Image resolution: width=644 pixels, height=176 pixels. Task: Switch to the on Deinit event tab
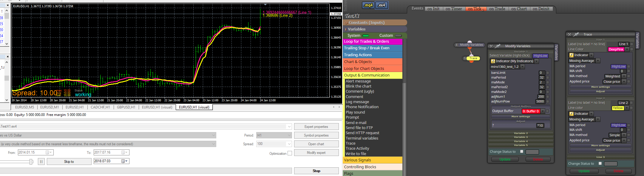tap(541, 9)
